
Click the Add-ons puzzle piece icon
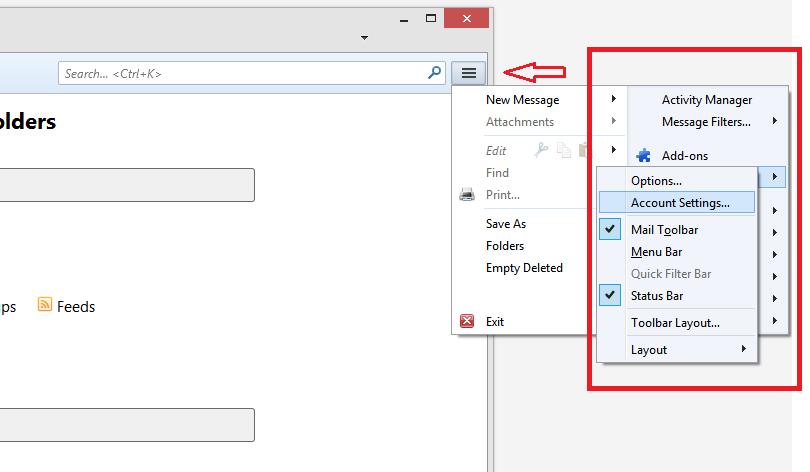(643, 155)
